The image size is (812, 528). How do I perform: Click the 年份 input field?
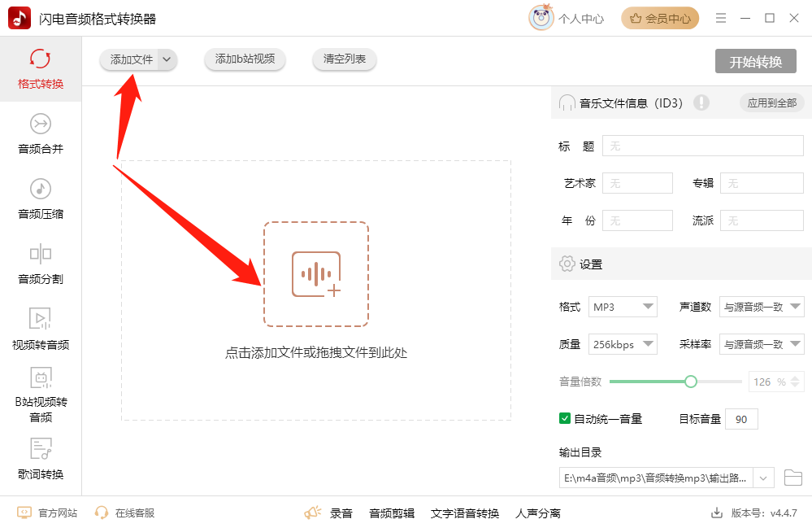tap(637, 220)
